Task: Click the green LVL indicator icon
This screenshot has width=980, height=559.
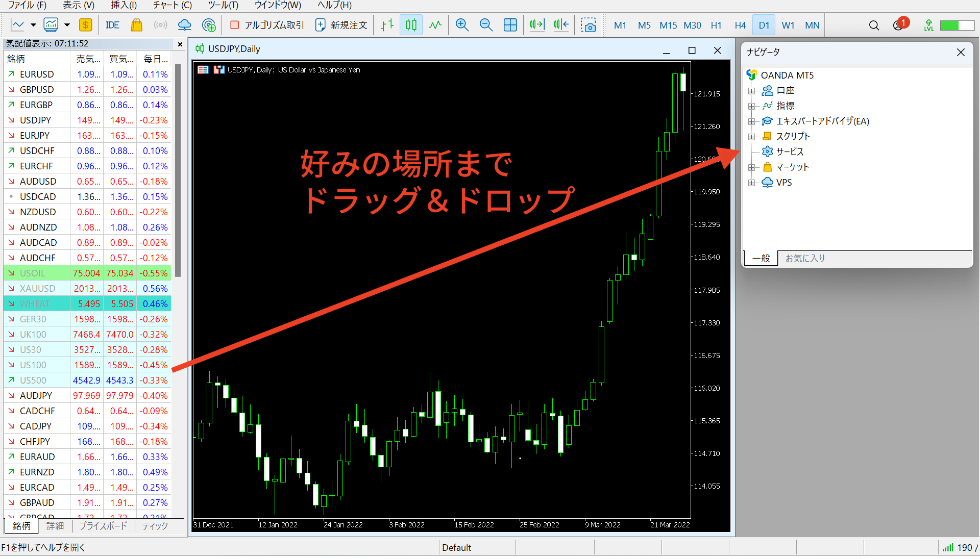Action: coord(928,25)
